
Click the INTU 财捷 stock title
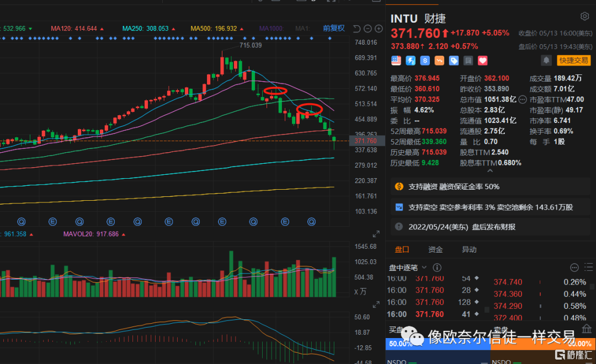tap(418, 18)
